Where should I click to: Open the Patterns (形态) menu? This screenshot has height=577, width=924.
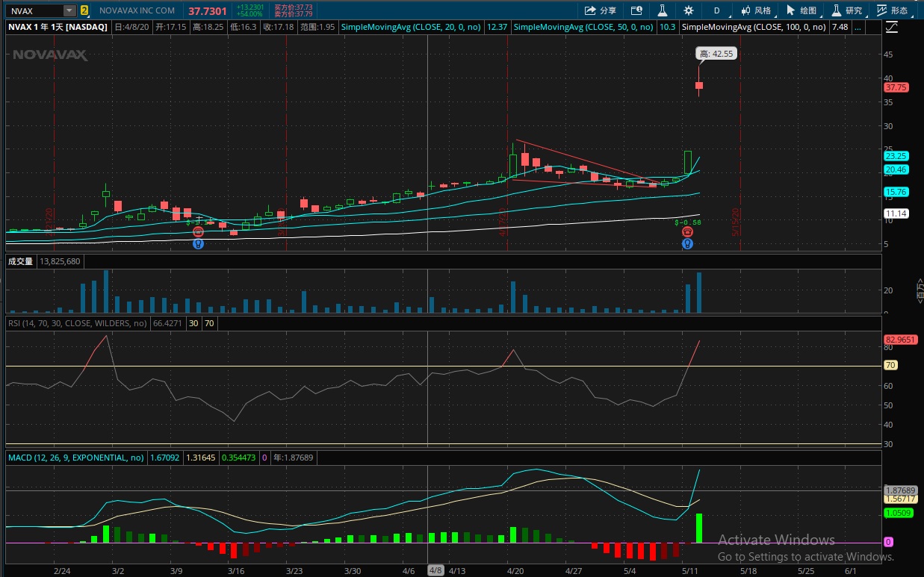pyautogui.click(x=893, y=10)
